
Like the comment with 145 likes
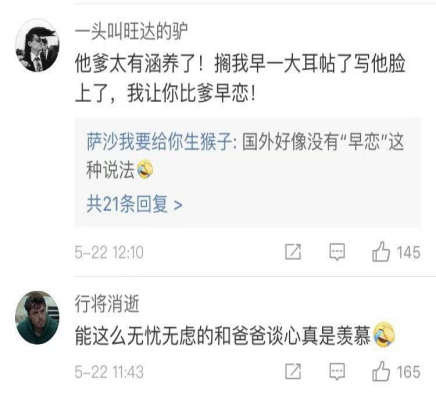[381, 251]
